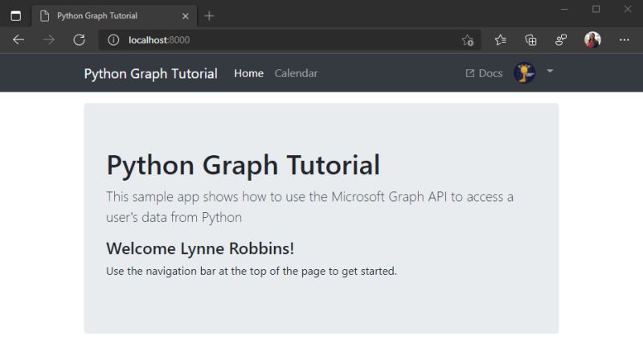Open browser Settings and more menu
The width and height of the screenshot is (643, 364).
(625, 39)
